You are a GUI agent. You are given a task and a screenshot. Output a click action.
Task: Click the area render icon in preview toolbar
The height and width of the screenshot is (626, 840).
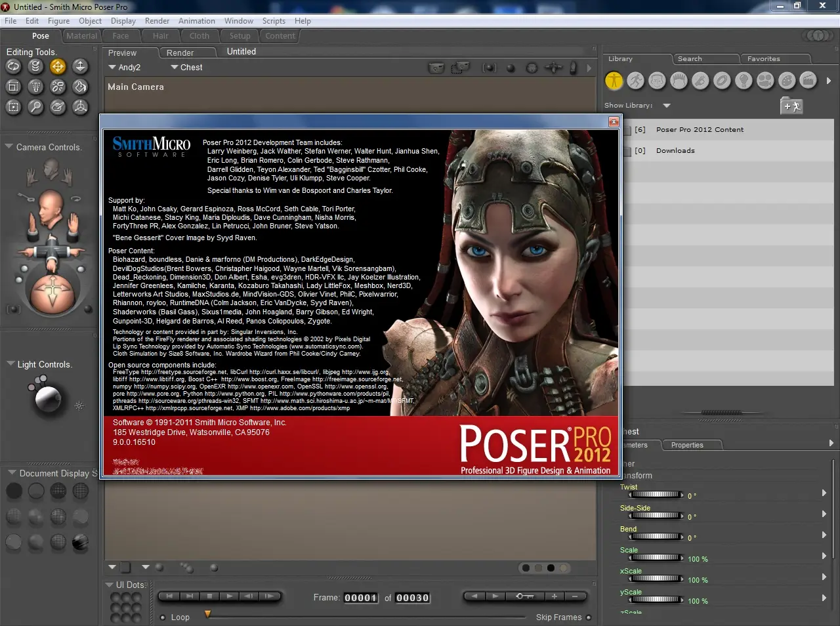(x=460, y=67)
